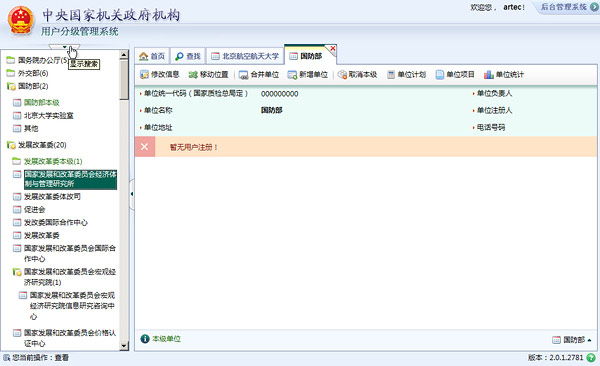Collapse the 国防部(2) tree node
This screenshot has width=600, height=366.
click(x=10, y=87)
